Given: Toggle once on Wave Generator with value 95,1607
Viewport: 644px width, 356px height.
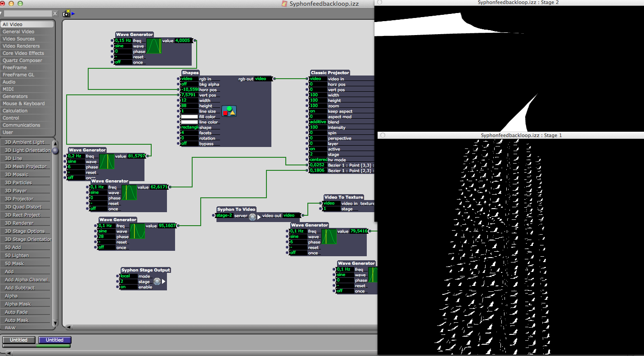Looking at the screenshot, I should (106, 247).
